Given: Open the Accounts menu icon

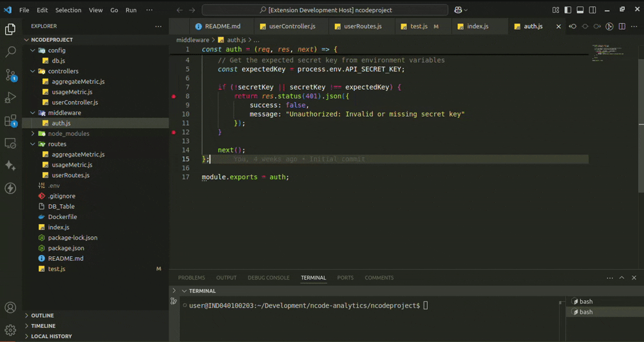Looking at the screenshot, I should pyautogui.click(x=10, y=307).
